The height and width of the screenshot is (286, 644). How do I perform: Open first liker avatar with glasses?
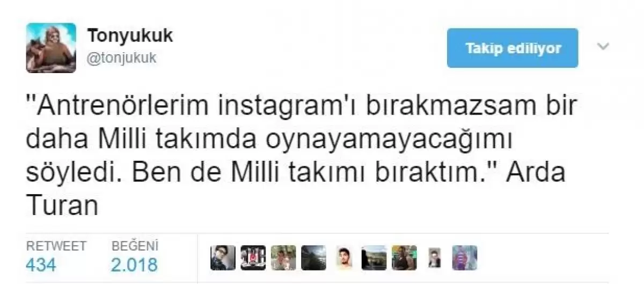click(x=223, y=258)
